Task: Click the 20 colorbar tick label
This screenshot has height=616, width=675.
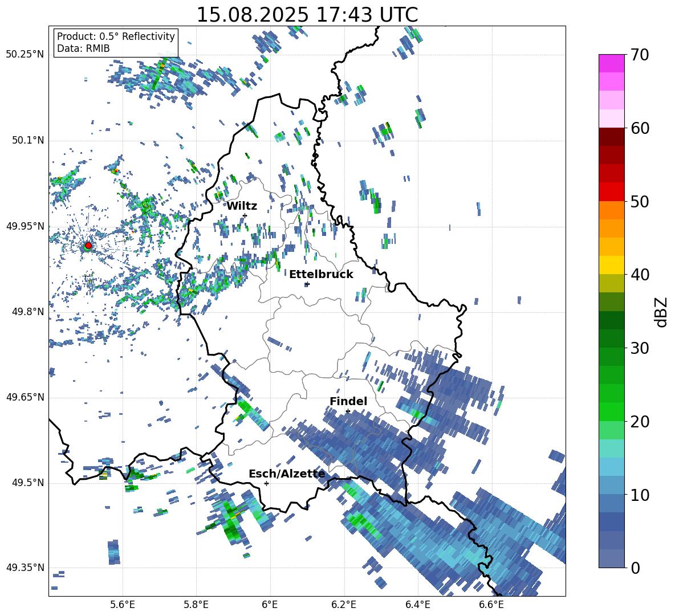Action: pyautogui.click(x=640, y=422)
